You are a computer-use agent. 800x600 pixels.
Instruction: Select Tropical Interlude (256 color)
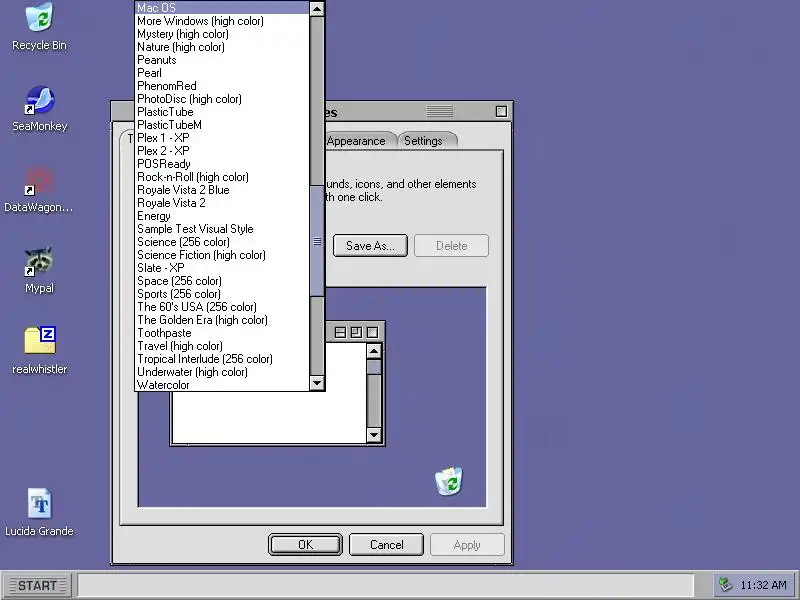pyautogui.click(x=222, y=359)
